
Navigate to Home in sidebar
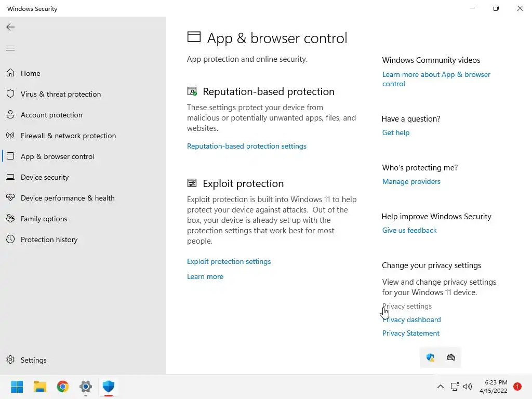tap(31, 73)
